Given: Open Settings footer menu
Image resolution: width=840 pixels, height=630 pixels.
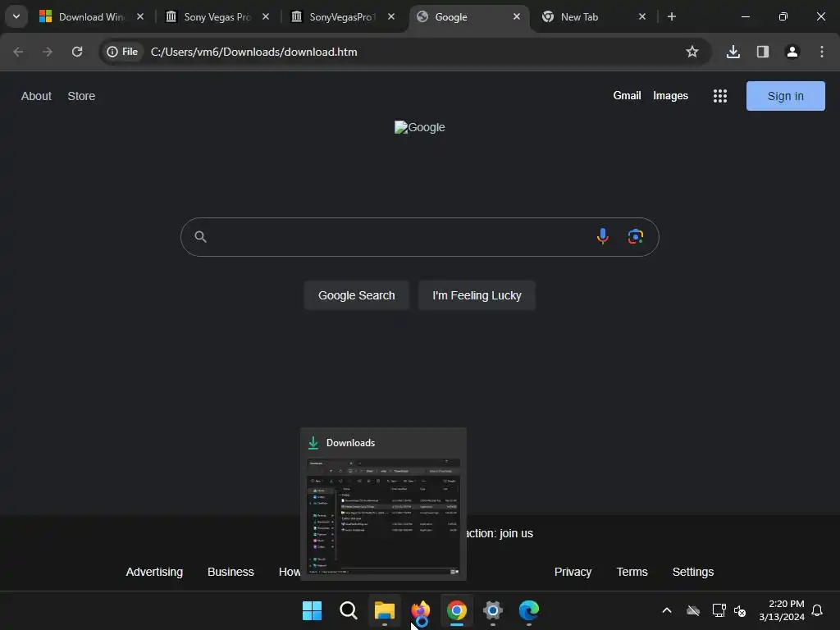Looking at the screenshot, I should pos(692,572).
